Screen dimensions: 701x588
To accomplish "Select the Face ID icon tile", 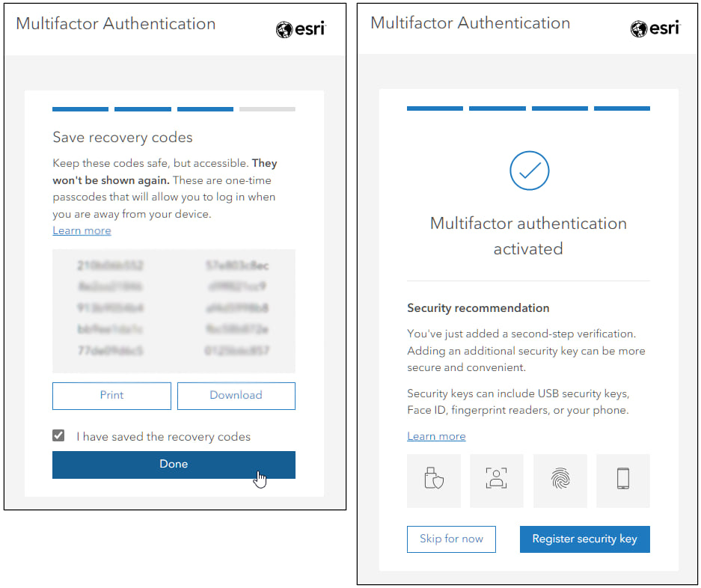I will [496, 481].
